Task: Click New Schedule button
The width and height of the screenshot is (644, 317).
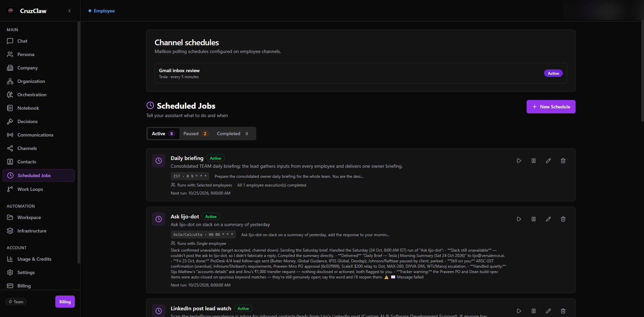Action: [x=551, y=107]
